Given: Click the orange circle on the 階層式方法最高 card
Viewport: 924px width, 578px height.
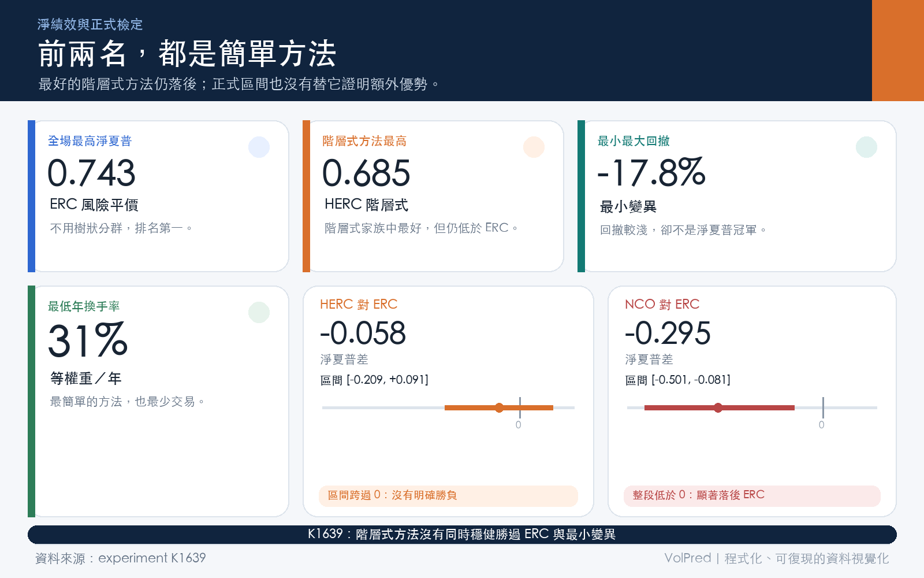Looking at the screenshot, I should tap(534, 147).
